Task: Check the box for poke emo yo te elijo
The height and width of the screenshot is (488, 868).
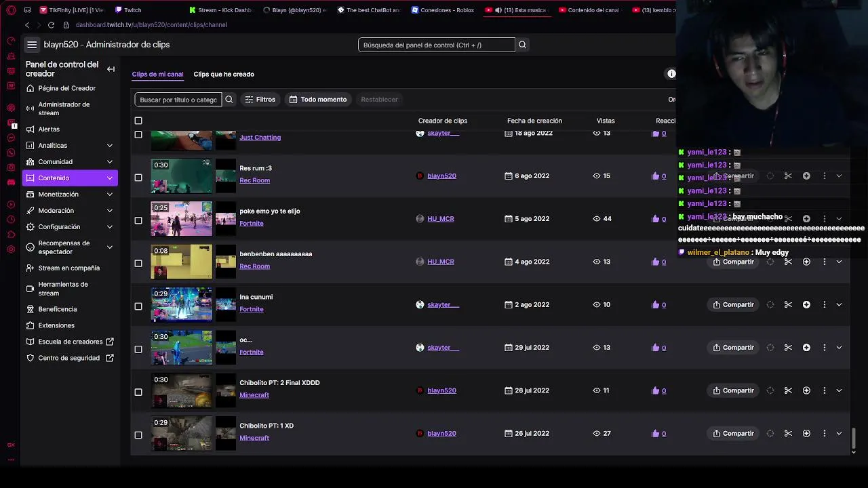Action: [138, 220]
